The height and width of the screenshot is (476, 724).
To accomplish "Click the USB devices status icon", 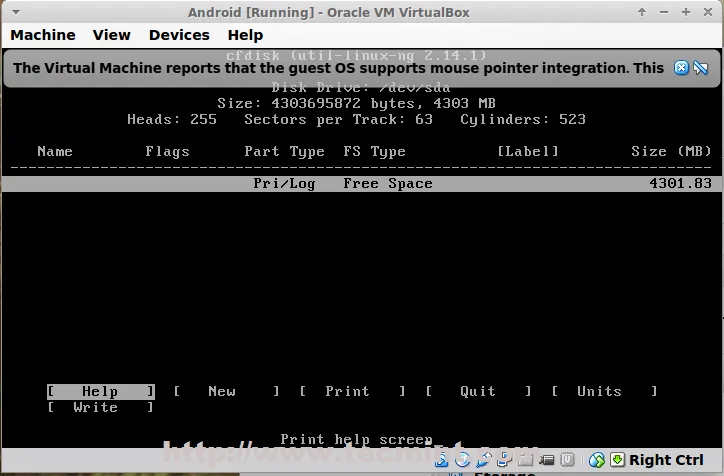I will pos(484,460).
